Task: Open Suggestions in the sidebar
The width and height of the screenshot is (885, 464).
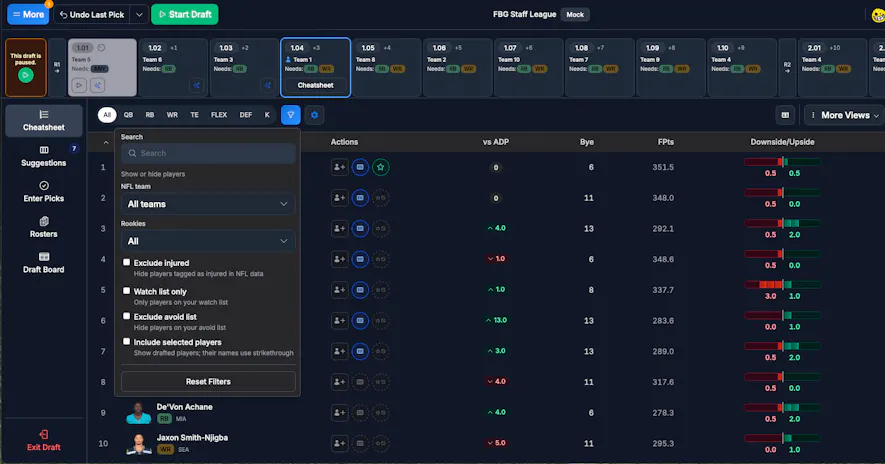Action: pyautogui.click(x=43, y=156)
